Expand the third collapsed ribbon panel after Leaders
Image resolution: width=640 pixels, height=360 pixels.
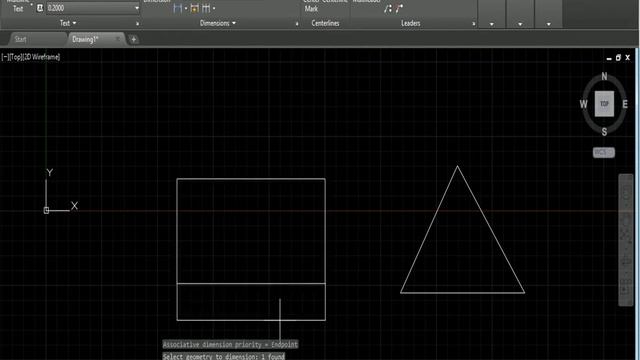549,24
